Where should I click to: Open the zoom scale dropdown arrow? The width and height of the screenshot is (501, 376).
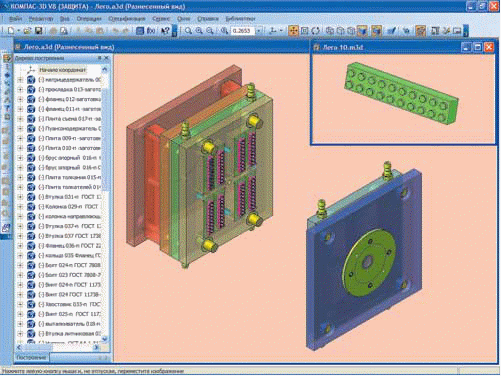click(259, 31)
